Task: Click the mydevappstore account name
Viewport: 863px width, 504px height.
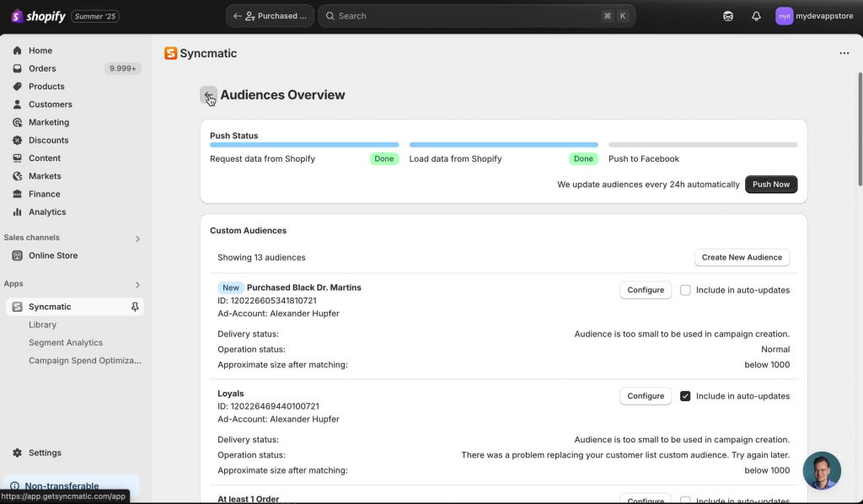Action: coord(824,16)
